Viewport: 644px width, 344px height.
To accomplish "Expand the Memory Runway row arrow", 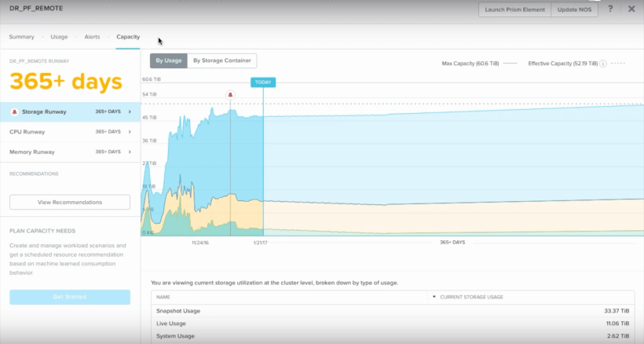I will click(130, 152).
